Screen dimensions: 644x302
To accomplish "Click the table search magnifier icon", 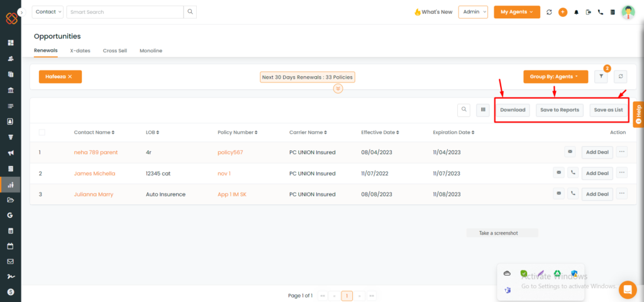I will [464, 109].
